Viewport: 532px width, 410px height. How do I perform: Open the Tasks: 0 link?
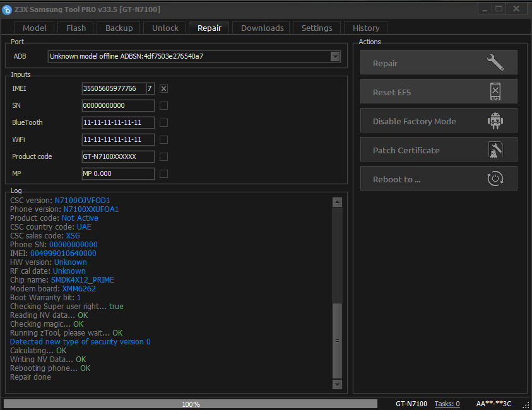[x=447, y=404]
